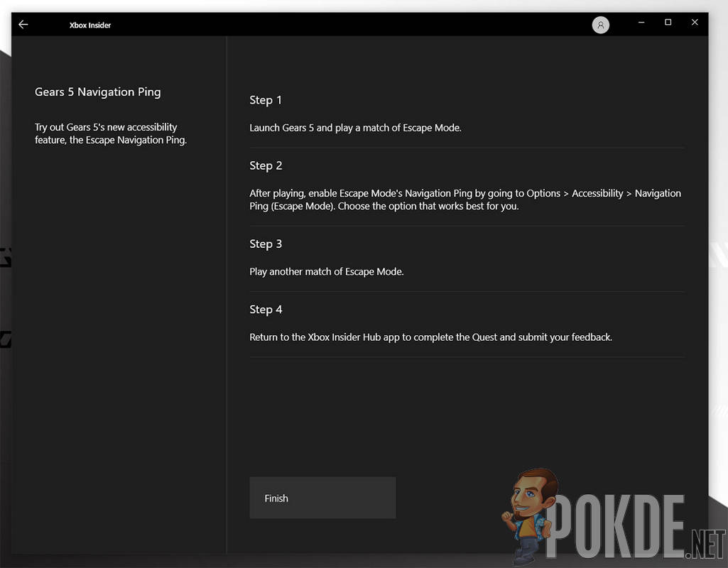This screenshot has width=728, height=568.
Task: Open the user profile avatar
Action: coord(600,25)
